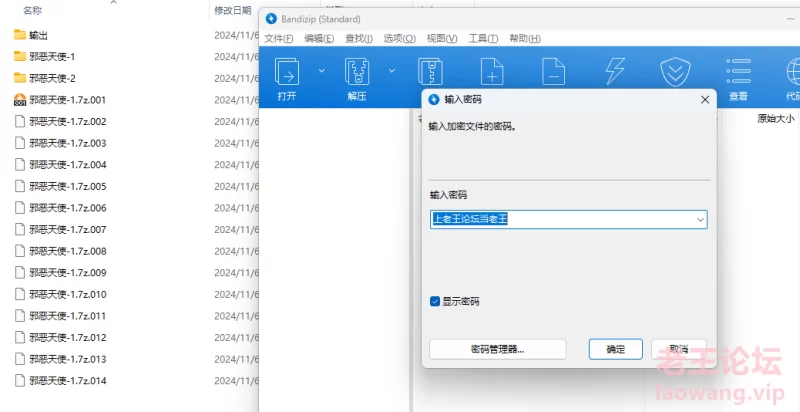Expand the password history dropdown arrow
Image resolution: width=800 pixels, height=412 pixels.
click(x=701, y=220)
